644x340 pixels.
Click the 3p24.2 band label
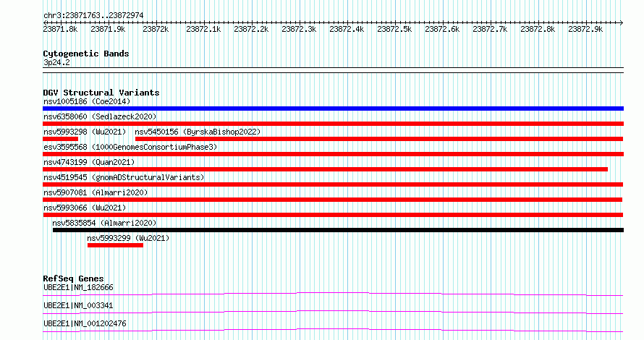coord(56,62)
